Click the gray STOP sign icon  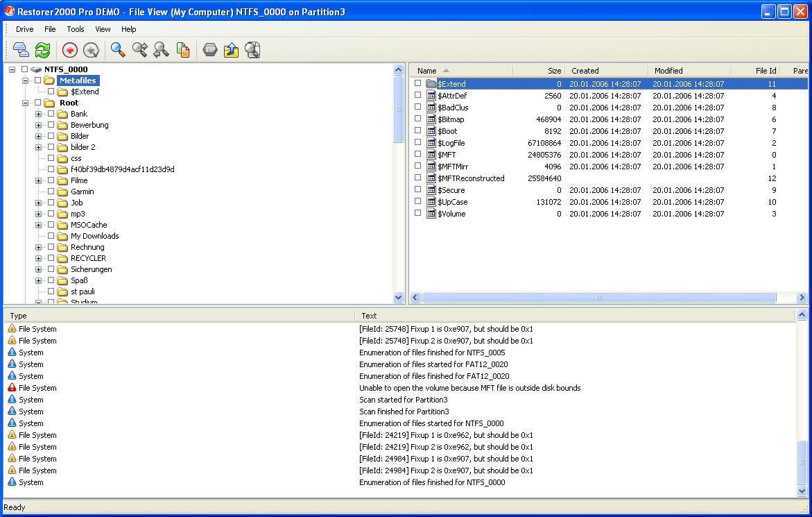pos(209,50)
